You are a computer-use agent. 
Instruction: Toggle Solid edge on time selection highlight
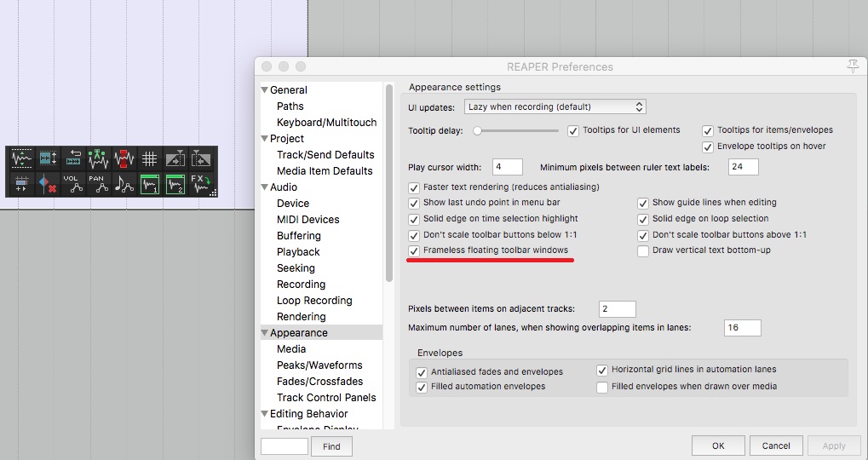413,219
